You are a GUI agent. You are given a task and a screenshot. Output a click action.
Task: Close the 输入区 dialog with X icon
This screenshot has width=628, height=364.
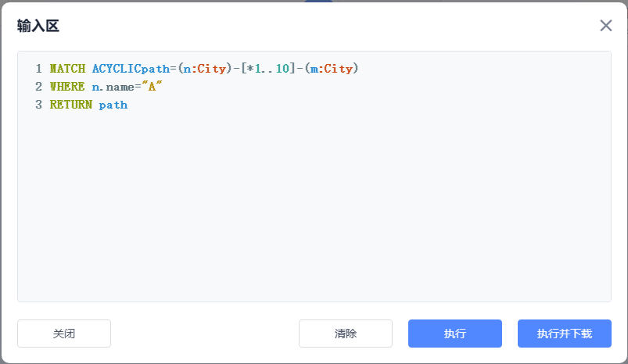pos(605,26)
